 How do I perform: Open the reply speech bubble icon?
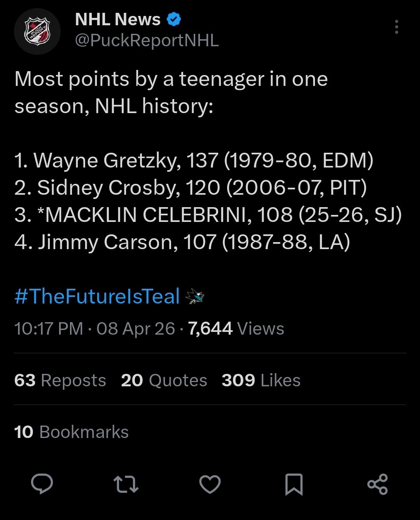(42, 484)
